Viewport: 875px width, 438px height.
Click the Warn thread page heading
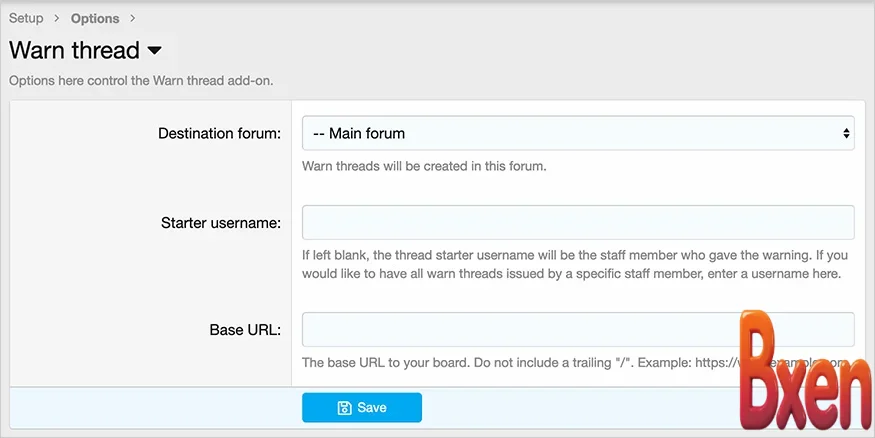click(x=74, y=50)
